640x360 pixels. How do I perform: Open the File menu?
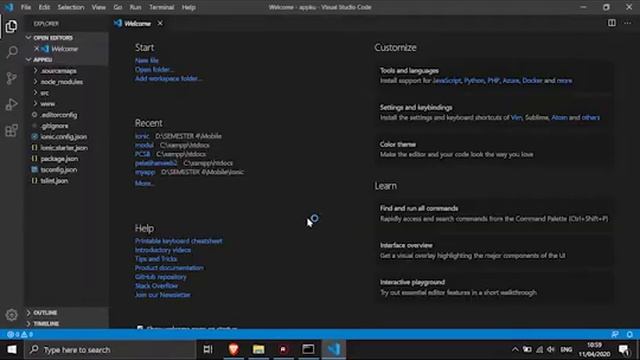[26, 7]
